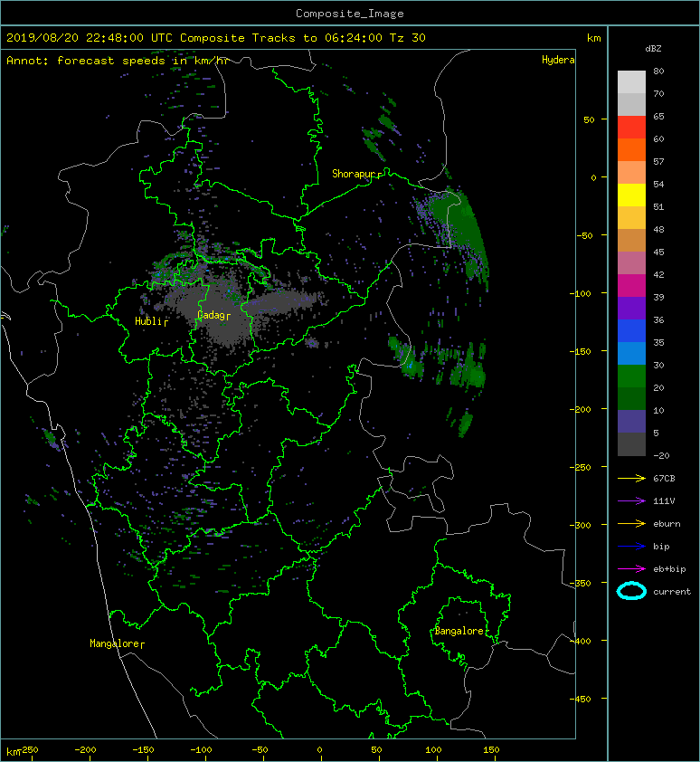This screenshot has width=700, height=762.
Task: Click the -250 tick on vertical axis
Action: tap(580, 467)
